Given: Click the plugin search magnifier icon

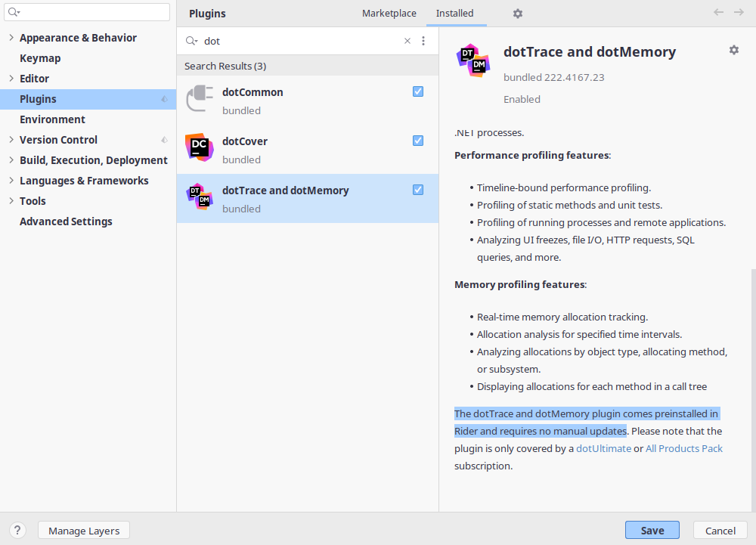Looking at the screenshot, I should pyautogui.click(x=191, y=41).
